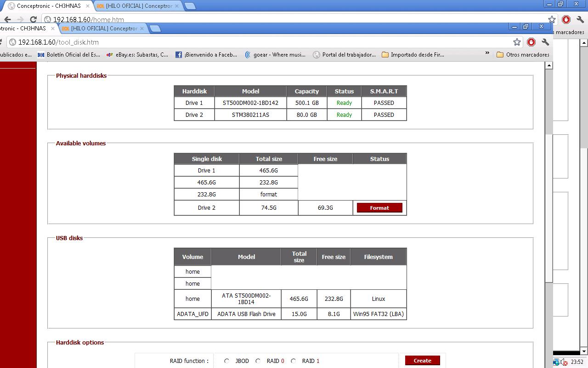The image size is (588, 368).
Task: Click the site info globe beside tool_disk.htm
Action: pyautogui.click(x=12, y=42)
